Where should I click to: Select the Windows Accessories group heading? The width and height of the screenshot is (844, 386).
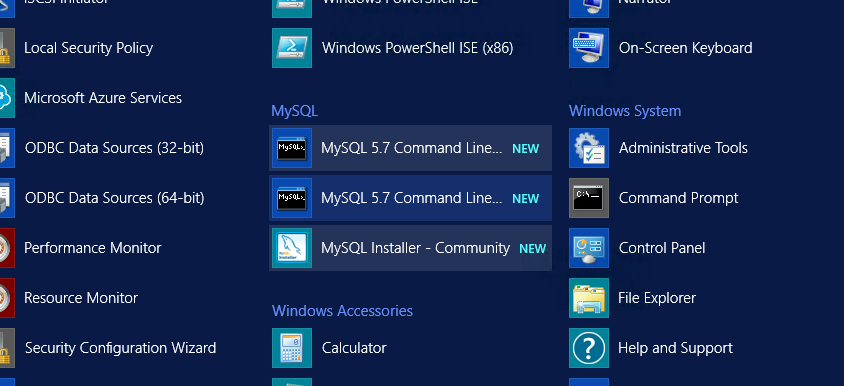(342, 311)
